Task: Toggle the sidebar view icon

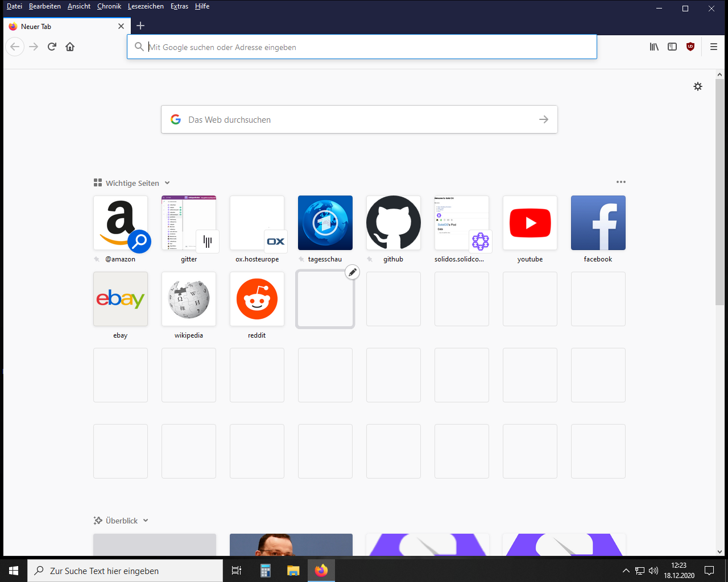Action: pyautogui.click(x=672, y=47)
